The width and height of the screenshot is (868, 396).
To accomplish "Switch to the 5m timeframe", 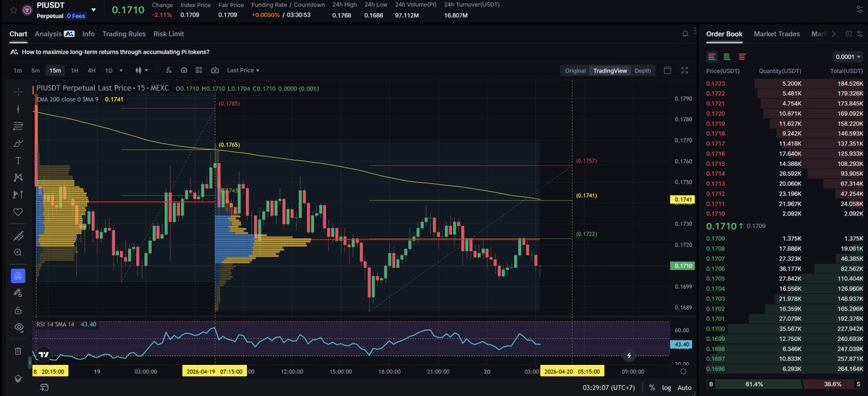I will [35, 70].
